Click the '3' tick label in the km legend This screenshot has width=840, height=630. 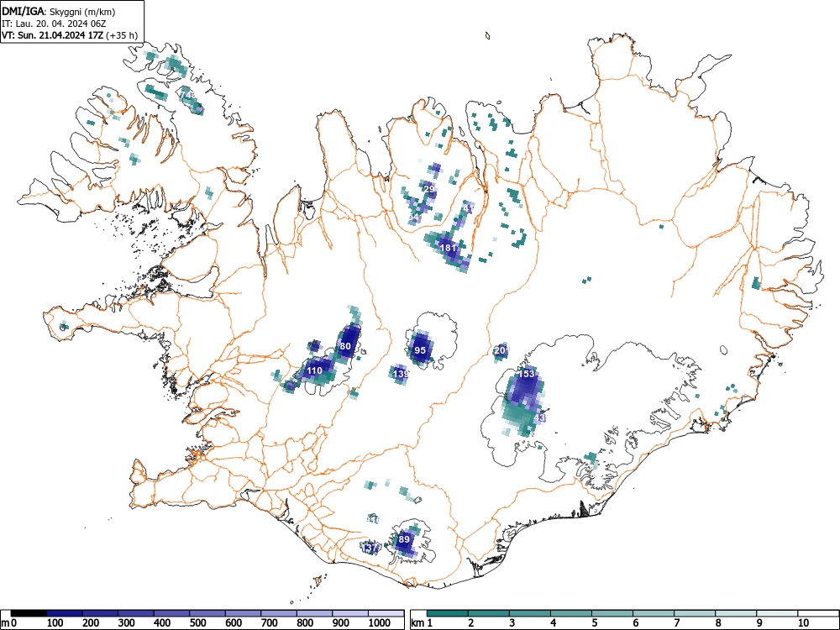pyautogui.click(x=512, y=623)
